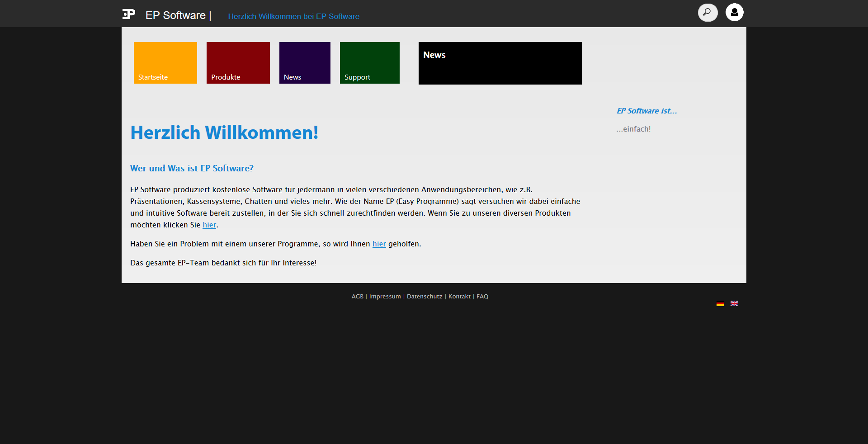Switch language with German flag icon
Image resolution: width=868 pixels, height=444 pixels.
pyautogui.click(x=720, y=304)
